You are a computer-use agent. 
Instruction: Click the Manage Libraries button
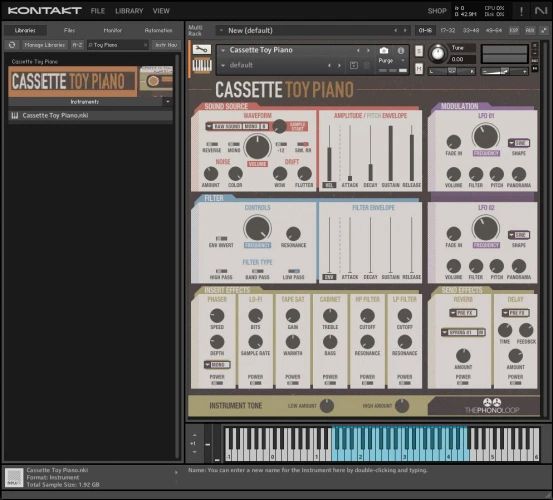[44, 45]
